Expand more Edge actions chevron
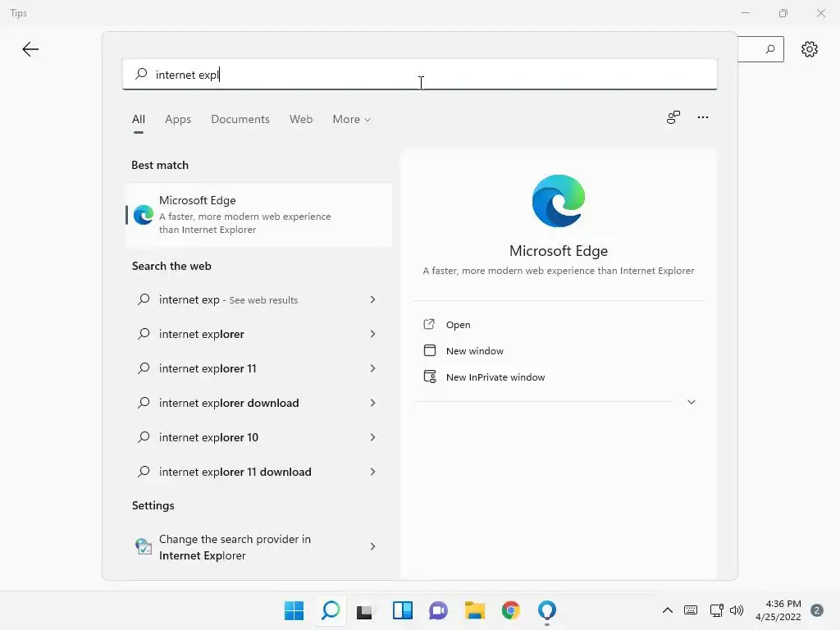The image size is (840, 630). pyautogui.click(x=691, y=402)
